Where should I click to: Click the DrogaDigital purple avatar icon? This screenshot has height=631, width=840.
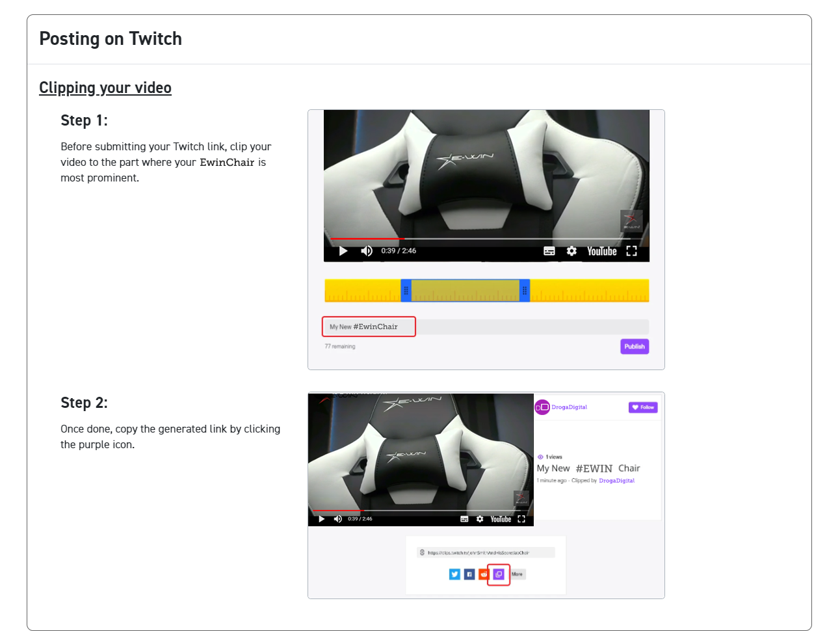[x=542, y=407]
